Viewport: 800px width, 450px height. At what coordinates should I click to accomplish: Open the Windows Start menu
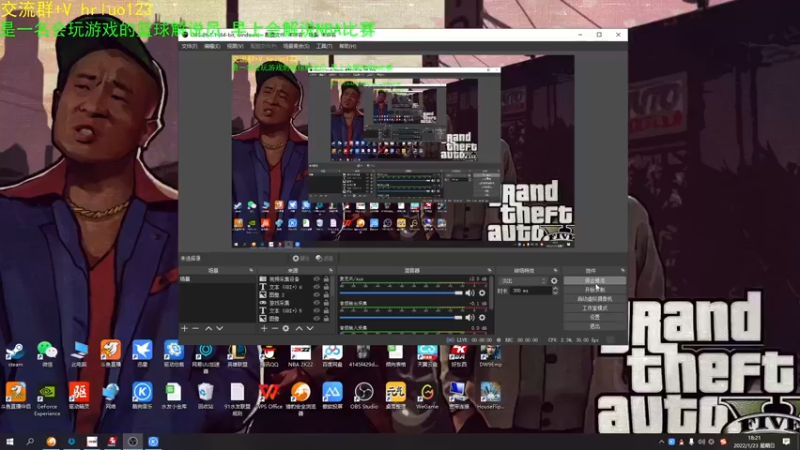[x=10, y=442]
